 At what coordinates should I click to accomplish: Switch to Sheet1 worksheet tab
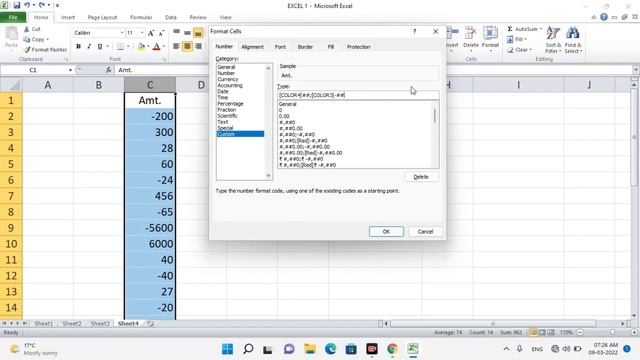click(43, 323)
